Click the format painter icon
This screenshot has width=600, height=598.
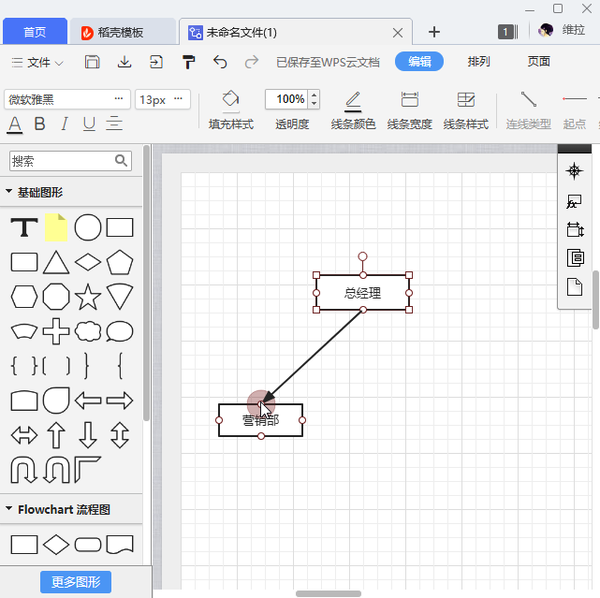[x=188, y=62]
